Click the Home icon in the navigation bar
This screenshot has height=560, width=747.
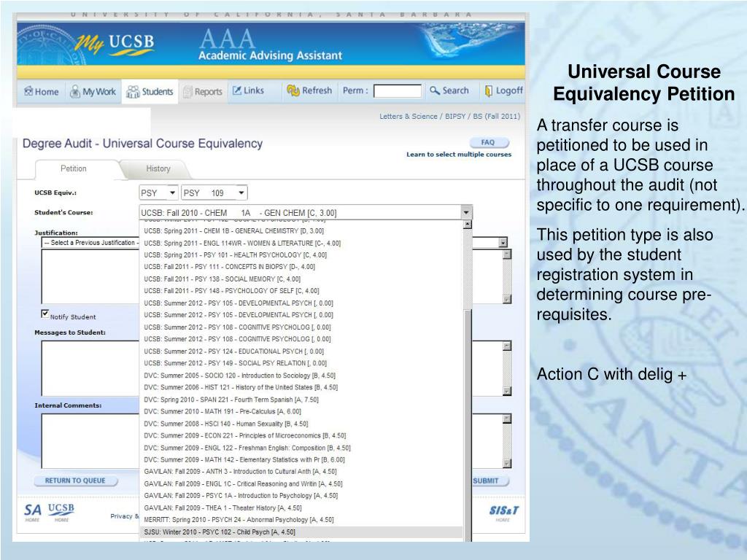[28, 91]
